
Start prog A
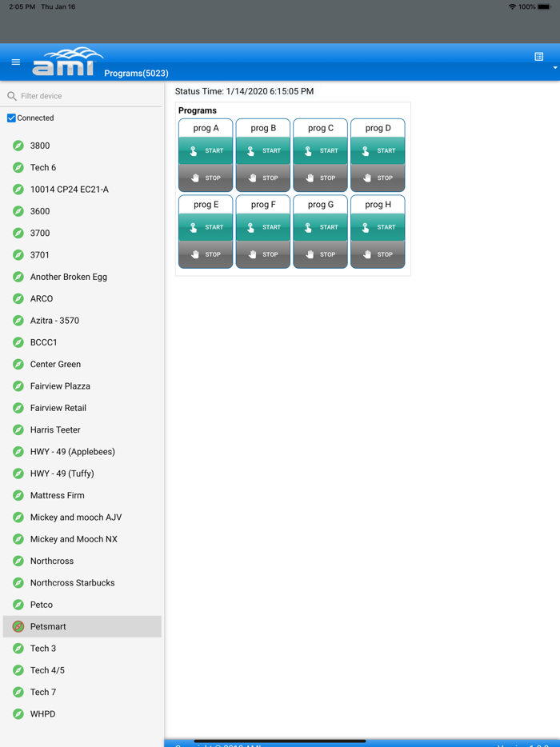click(206, 150)
